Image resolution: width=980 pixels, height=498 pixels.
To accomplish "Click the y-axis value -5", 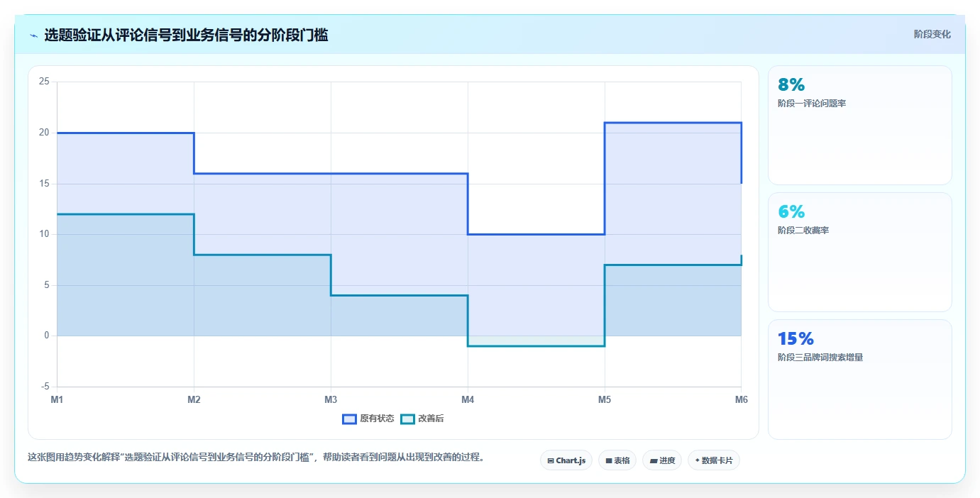I will coord(44,387).
